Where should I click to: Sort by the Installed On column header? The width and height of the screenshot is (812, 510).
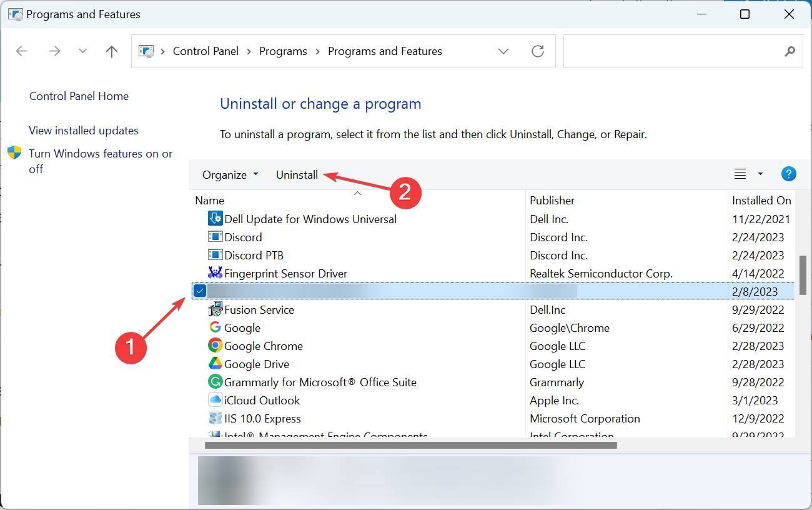pos(761,200)
